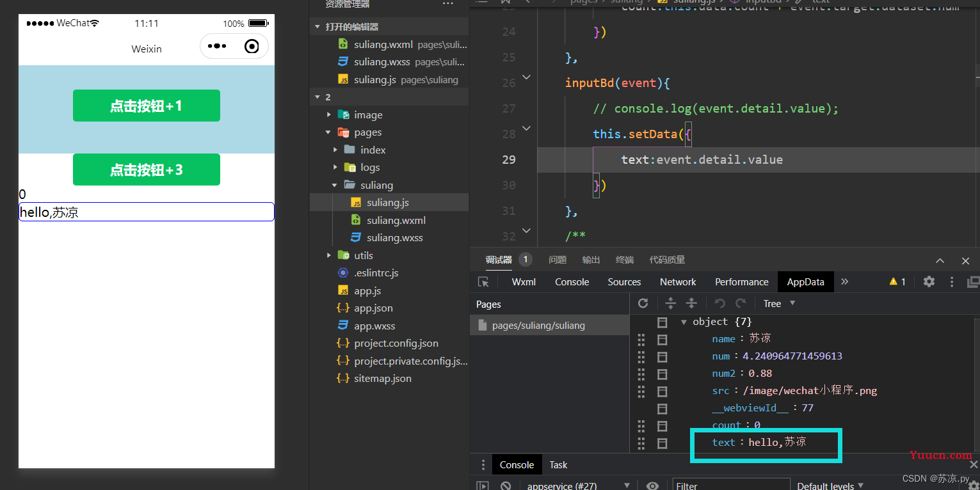Open the Tree view mode dropdown
The height and width of the screenshot is (490, 980).
point(779,303)
